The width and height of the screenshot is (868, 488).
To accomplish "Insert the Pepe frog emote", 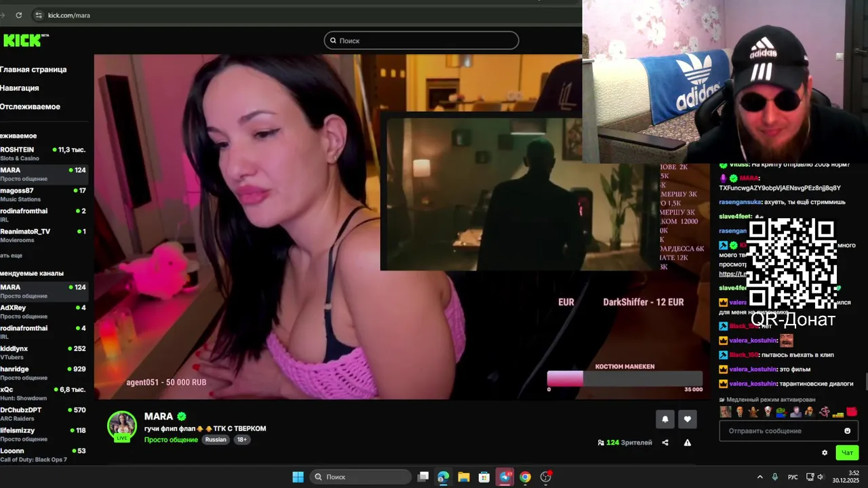I will pos(781,411).
